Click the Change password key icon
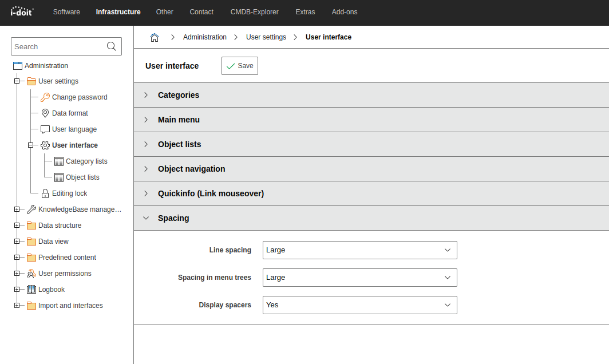 click(x=45, y=97)
